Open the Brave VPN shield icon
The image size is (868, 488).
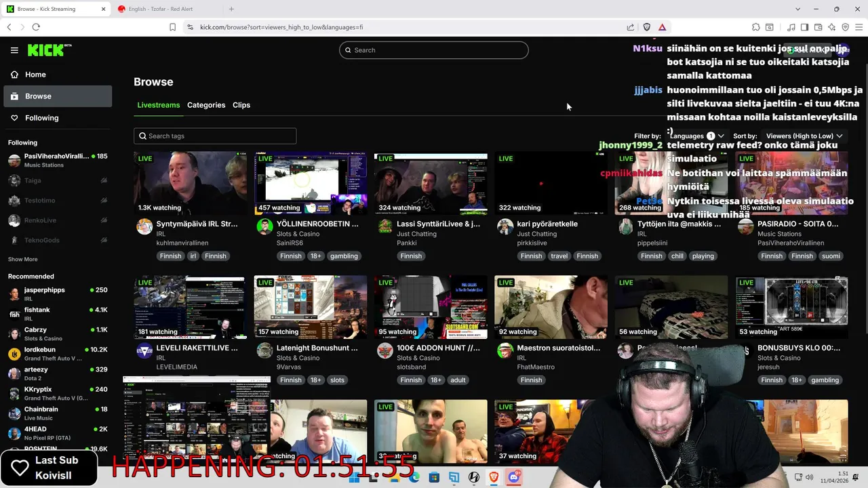pyautogui.click(x=846, y=27)
